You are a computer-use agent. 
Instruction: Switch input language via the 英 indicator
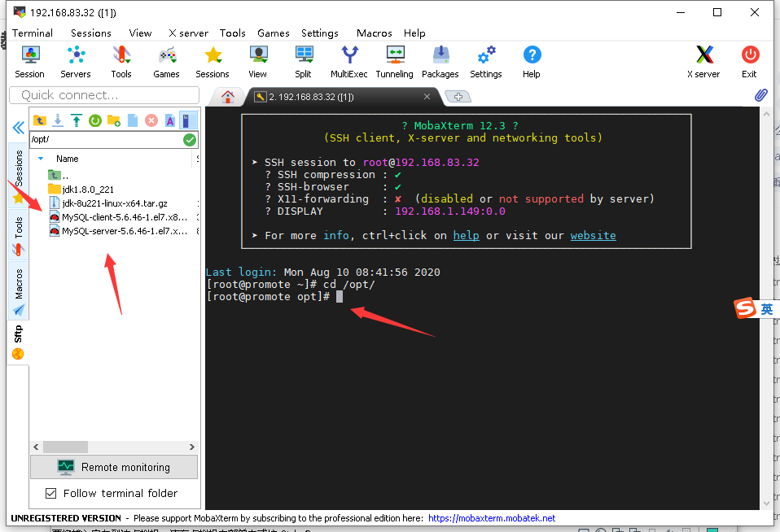(766, 308)
